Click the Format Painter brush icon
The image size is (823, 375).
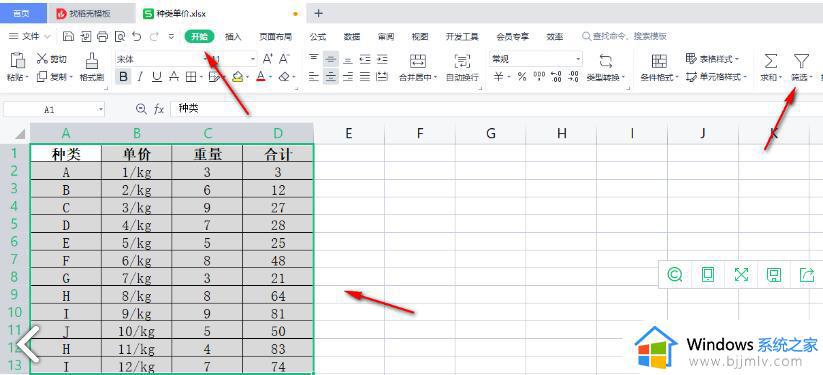[92, 60]
